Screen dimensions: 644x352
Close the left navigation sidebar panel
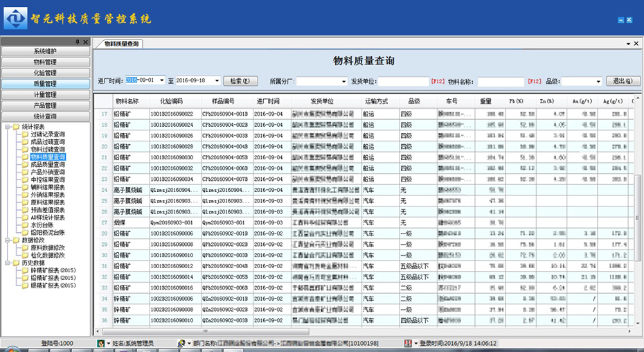click(85, 43)
